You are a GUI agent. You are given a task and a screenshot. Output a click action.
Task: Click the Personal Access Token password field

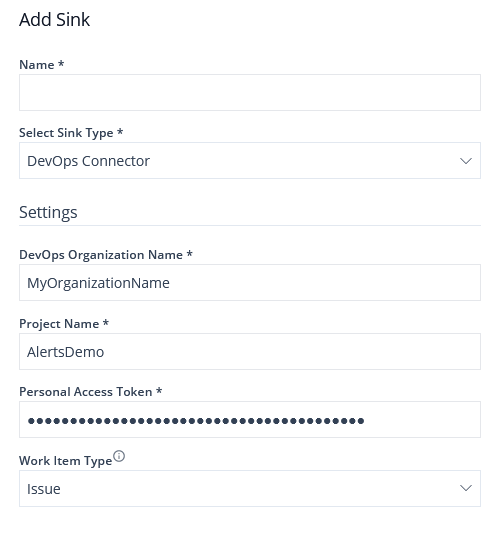[250, 420]
